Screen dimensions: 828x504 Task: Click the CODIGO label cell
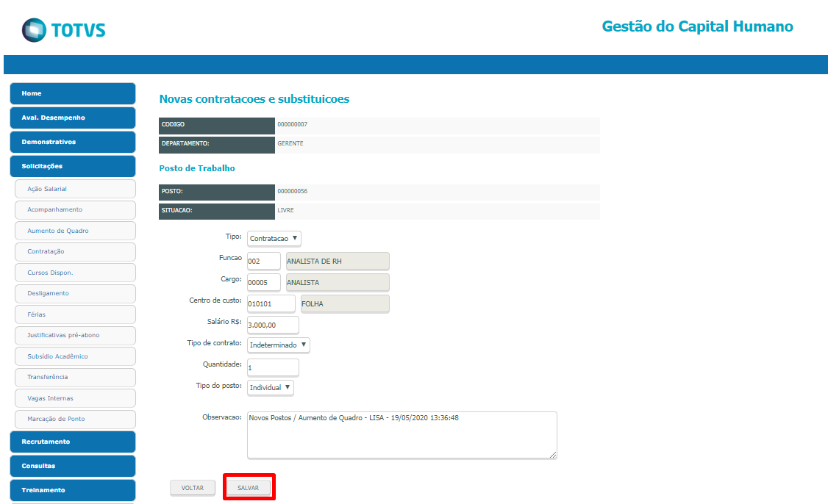point(216,126)
